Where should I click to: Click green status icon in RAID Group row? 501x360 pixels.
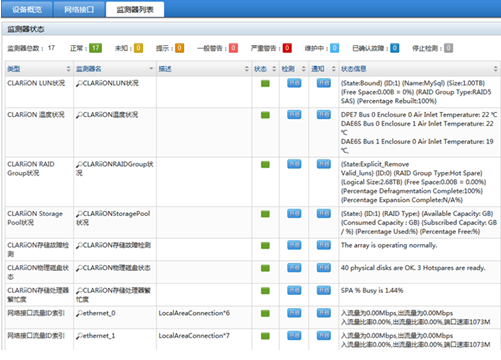265,165
